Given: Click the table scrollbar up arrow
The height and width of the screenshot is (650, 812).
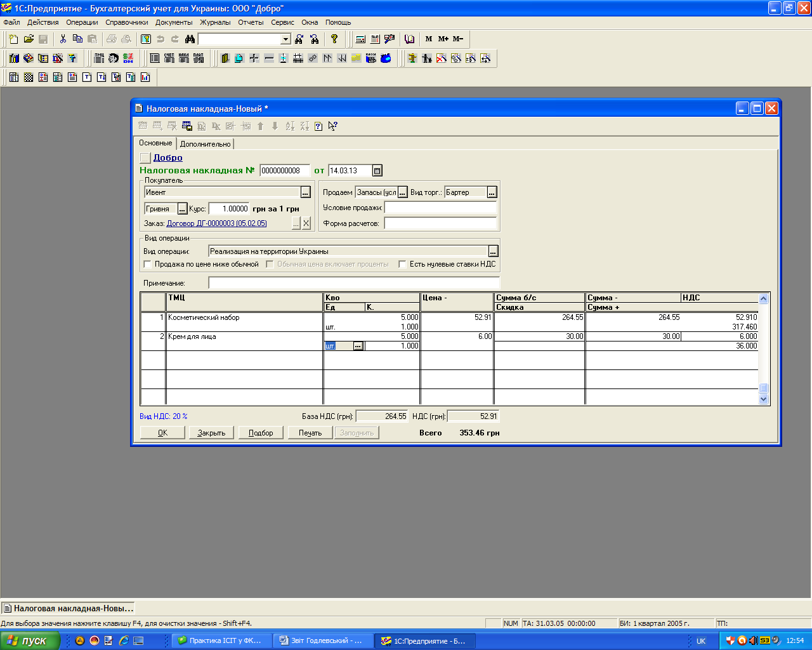Looking at the screenshot, I should point(764,298).
